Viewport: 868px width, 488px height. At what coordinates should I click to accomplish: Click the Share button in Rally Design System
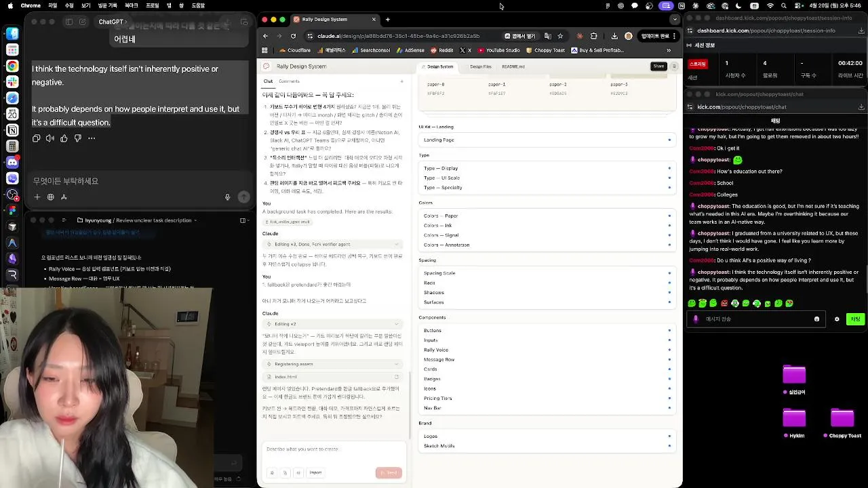(658, 66)
